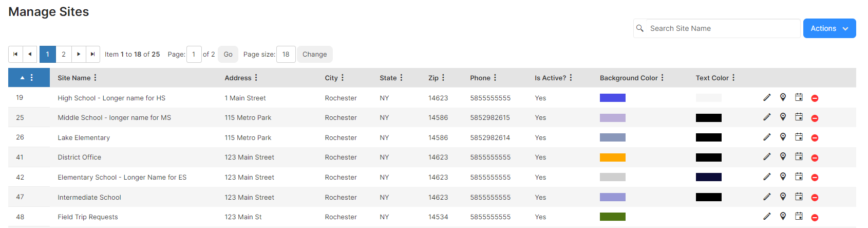
Task: Click the Change page size button
Action: [x=314, y=54]
